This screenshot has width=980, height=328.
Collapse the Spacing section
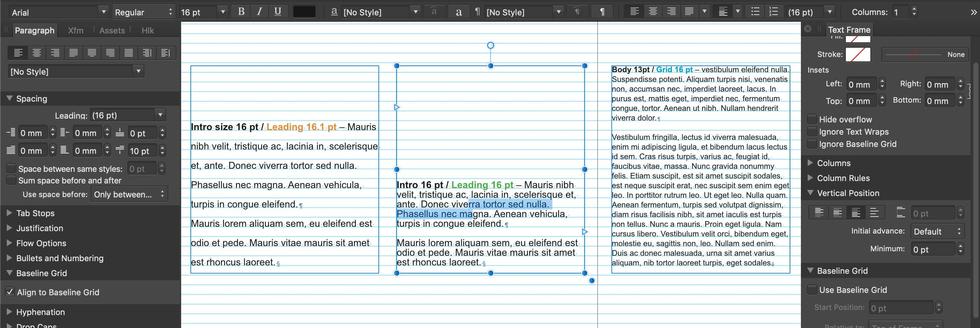click(x=10, y=98)
